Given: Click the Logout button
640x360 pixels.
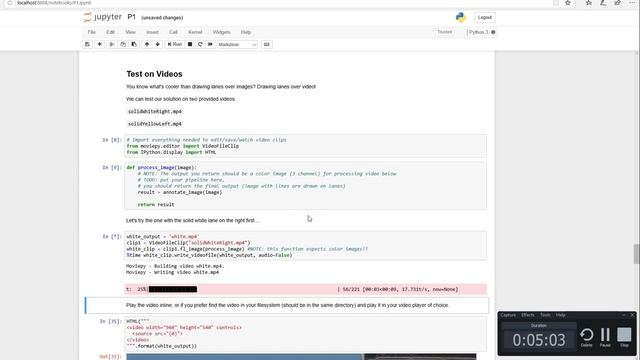Looking at the screenshot, I should coord(484,18).
